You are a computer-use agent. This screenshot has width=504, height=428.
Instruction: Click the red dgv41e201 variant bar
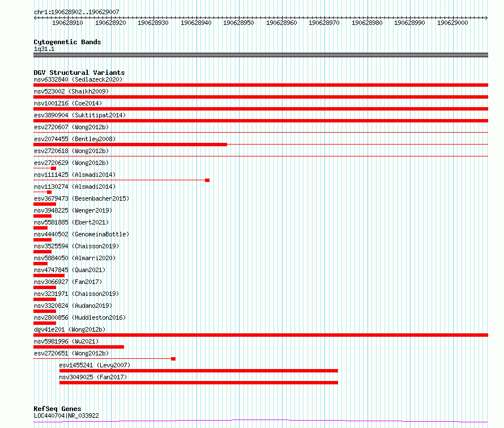(260, 335)
